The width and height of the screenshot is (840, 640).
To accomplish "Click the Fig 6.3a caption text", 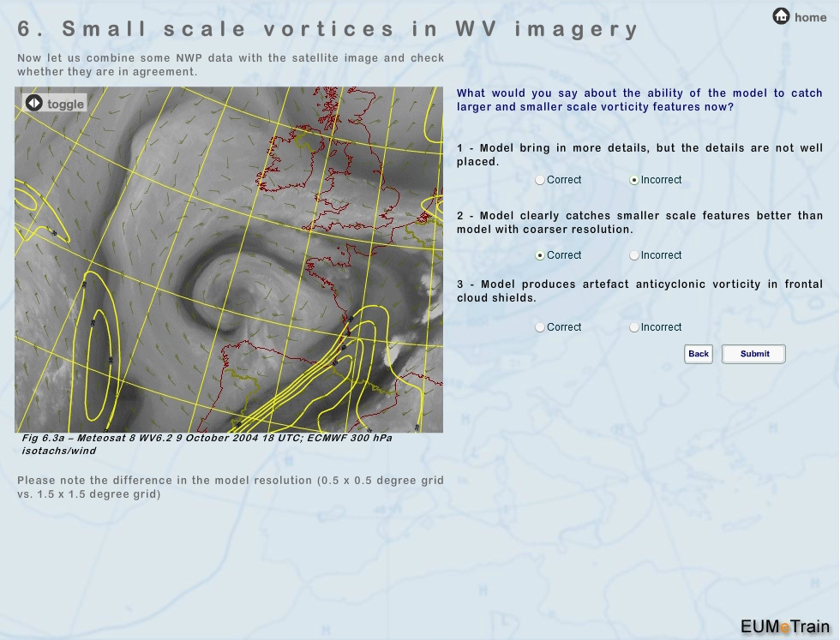I will (x=207, y=443).
